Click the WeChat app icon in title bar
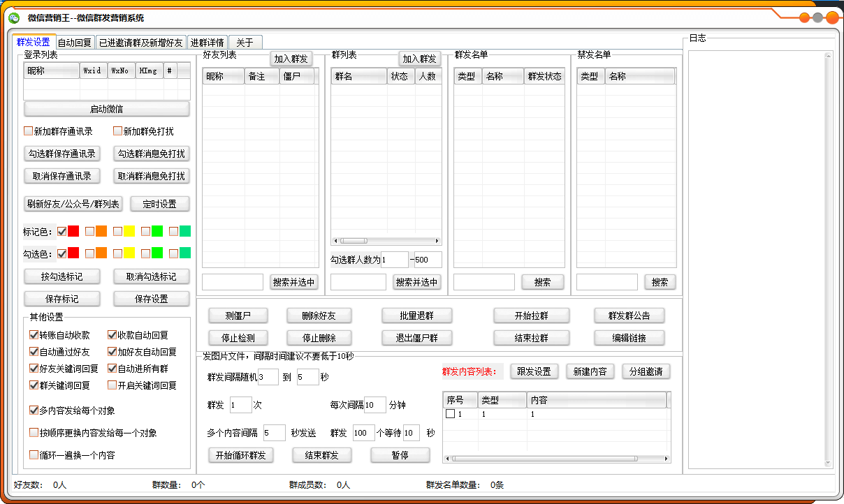The image size is (844, 504). tap(14, 17)
